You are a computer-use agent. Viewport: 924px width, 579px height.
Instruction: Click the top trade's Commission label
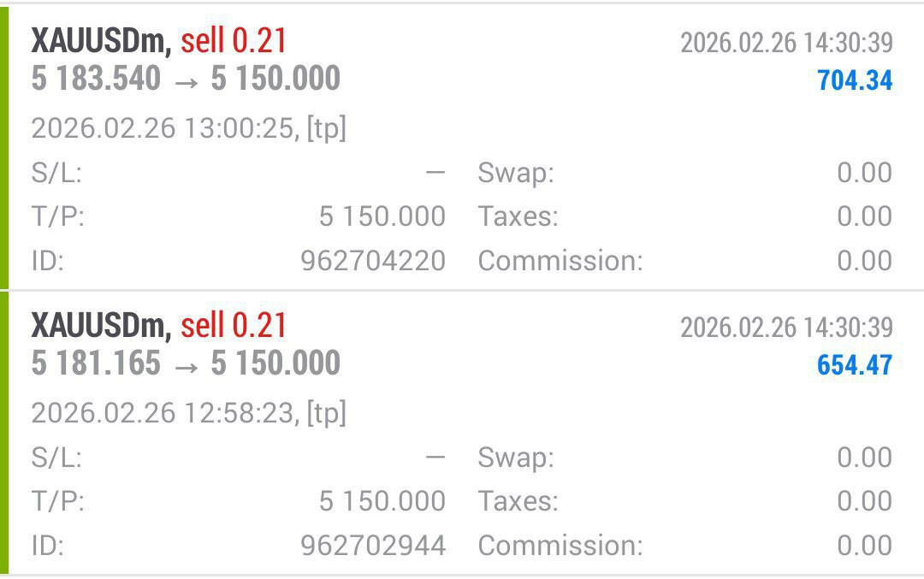[560, 261]
